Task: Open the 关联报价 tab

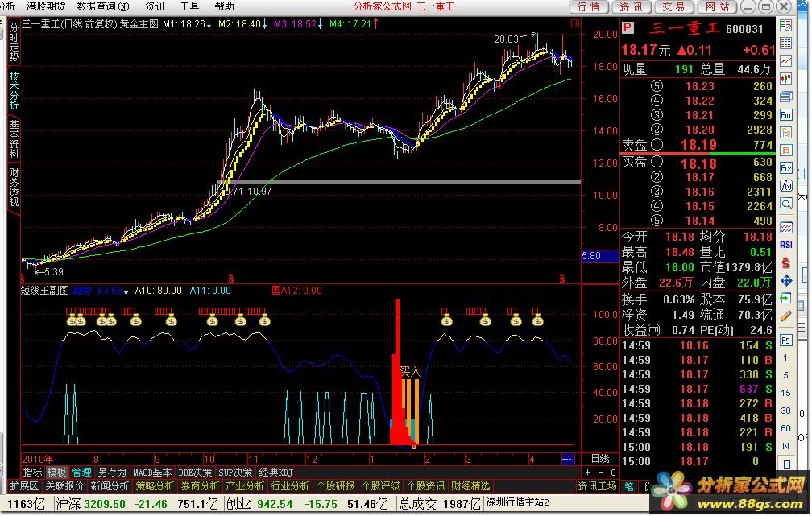Action: coord(64,486)
